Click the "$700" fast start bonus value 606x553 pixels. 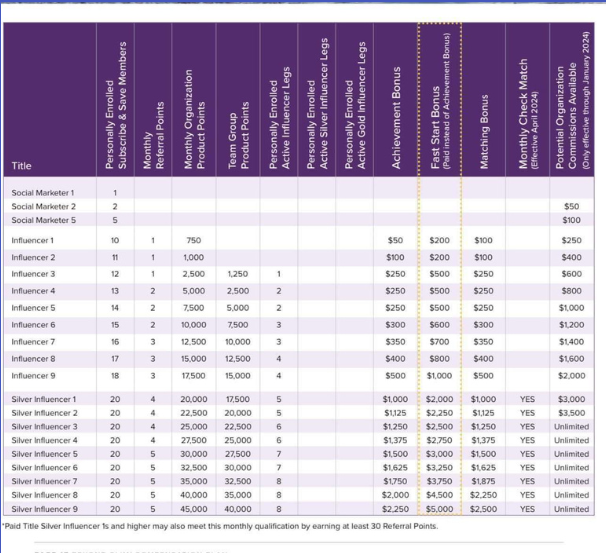tap(439, 342)
